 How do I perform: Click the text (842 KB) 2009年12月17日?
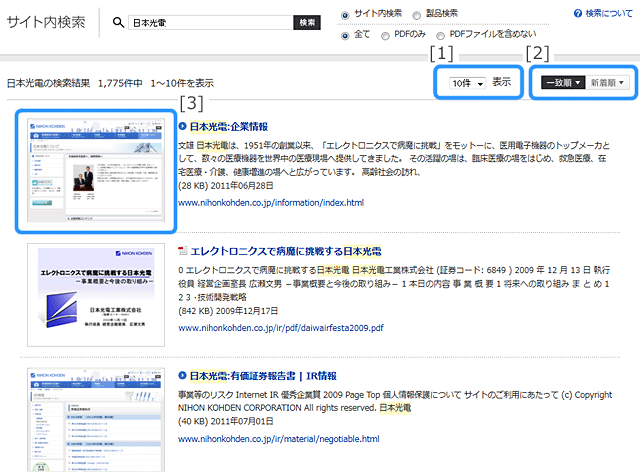coord(228,311)
